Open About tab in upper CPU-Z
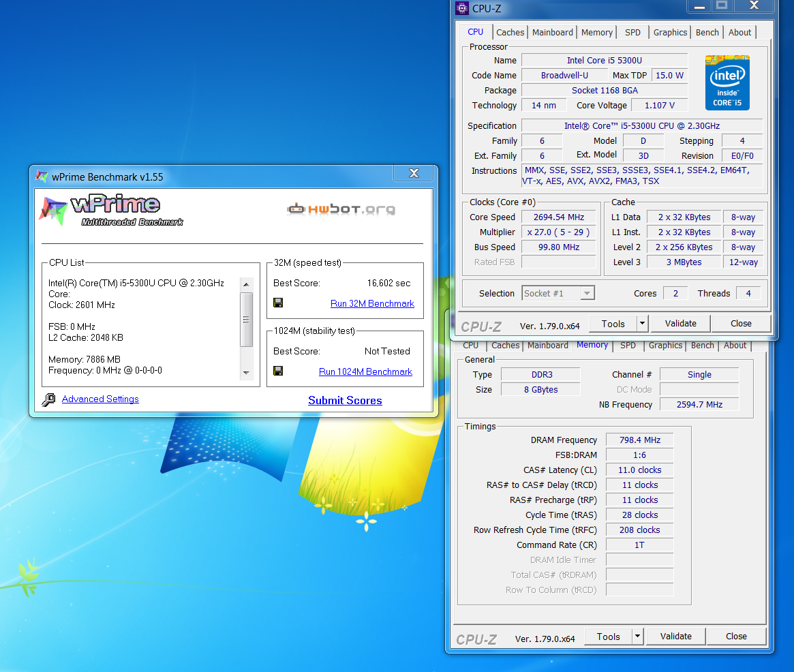This screenshot has height=672, width=794. 740,33
